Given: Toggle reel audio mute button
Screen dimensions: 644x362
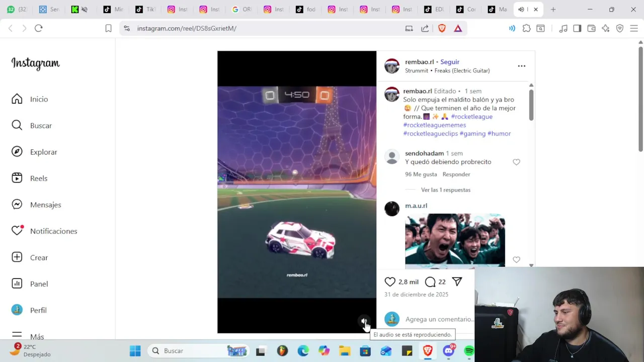Looking at the screenshot, I should (364, 321).
